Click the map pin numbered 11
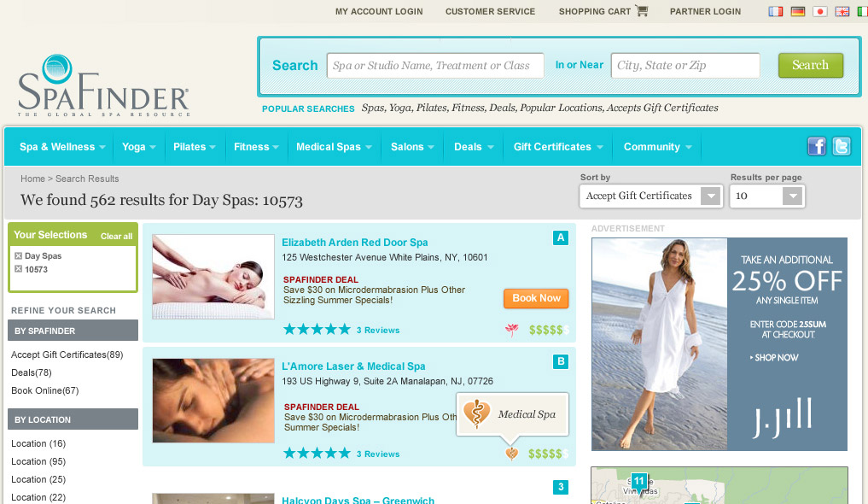Screen dimensions: 868x504 coord(639,481)
